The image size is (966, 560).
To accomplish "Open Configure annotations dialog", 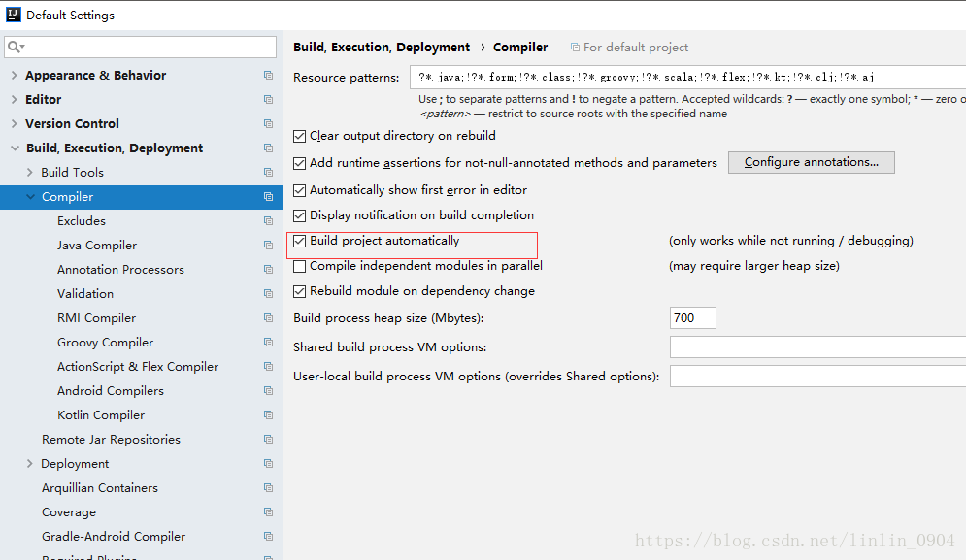I will [x=812, y=162].
